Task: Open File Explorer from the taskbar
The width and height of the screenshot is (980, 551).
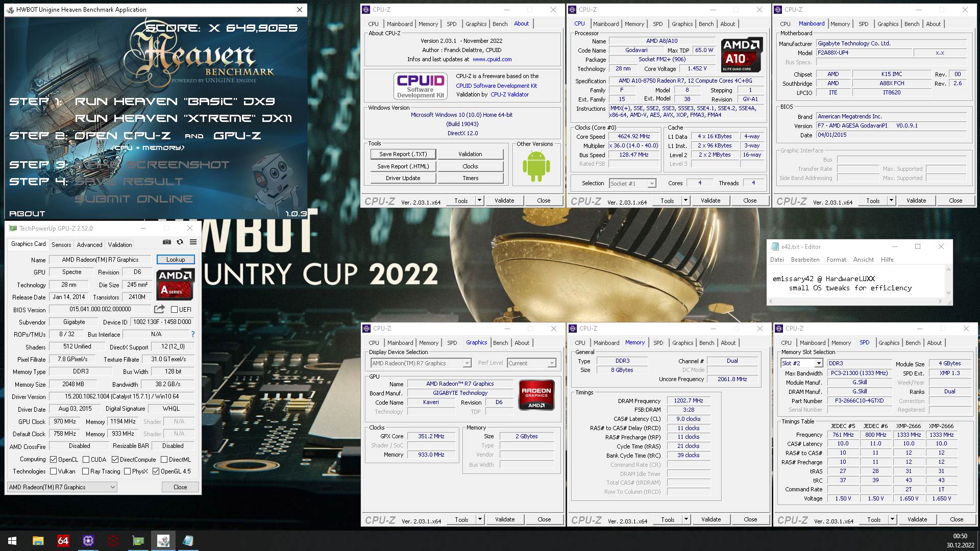Action: [x=38, y=541]
